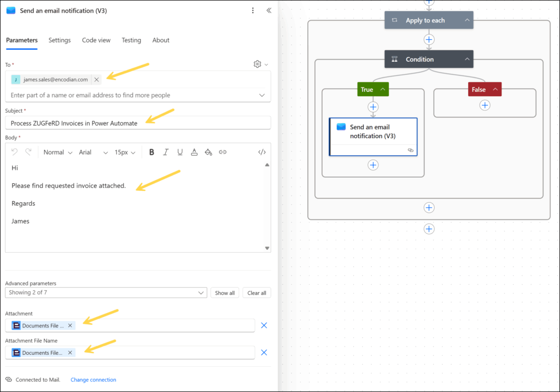
Task: Collapse the True branch
Action: (382, 89)
